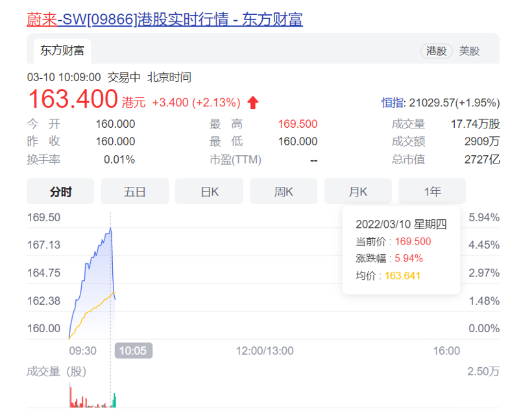Click the 市盈(TTM) label

236,159
